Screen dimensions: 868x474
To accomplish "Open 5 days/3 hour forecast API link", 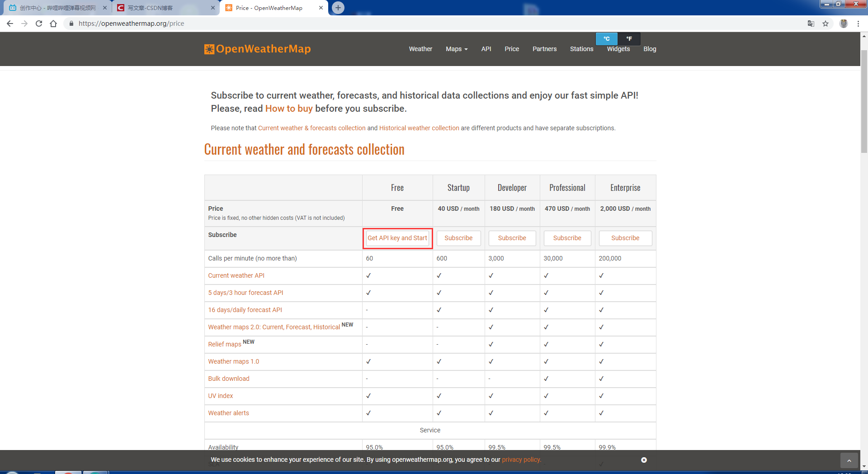I will click(245, 293).
